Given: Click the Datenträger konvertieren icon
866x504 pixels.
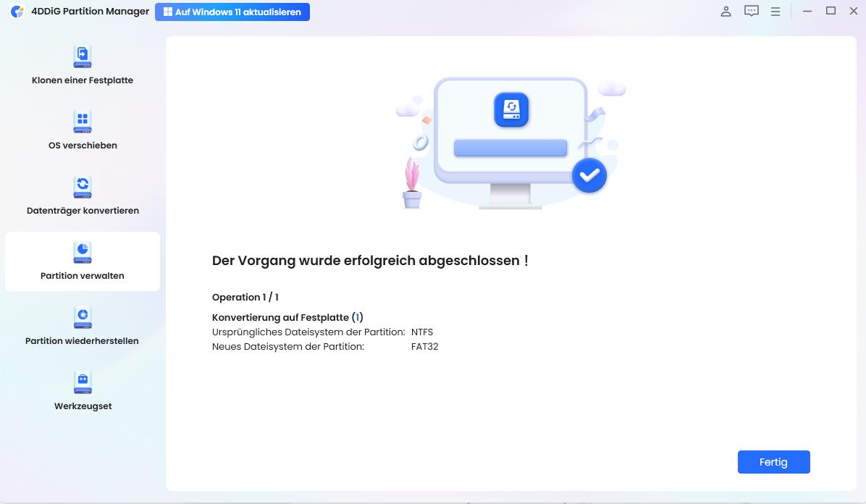Looking at the screenshot, I should click(x=83, y=187).
